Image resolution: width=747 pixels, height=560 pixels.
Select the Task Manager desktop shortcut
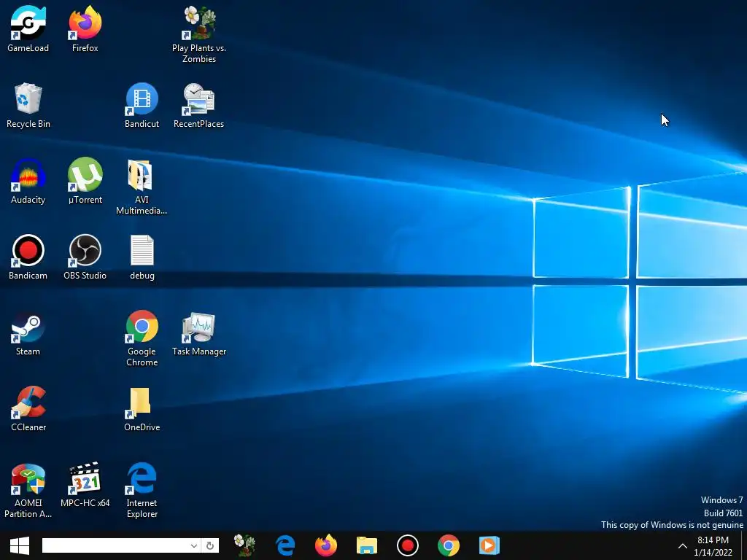click(x=199, y=332)
